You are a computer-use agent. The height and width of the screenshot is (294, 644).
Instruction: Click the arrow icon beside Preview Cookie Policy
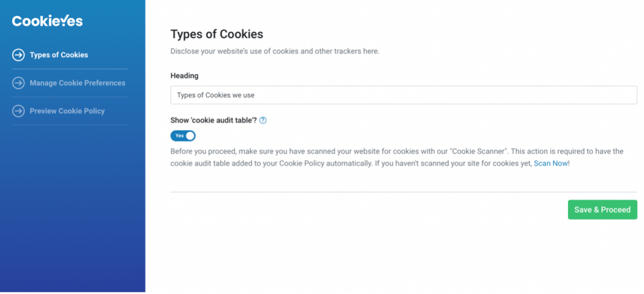coord(18,111)
